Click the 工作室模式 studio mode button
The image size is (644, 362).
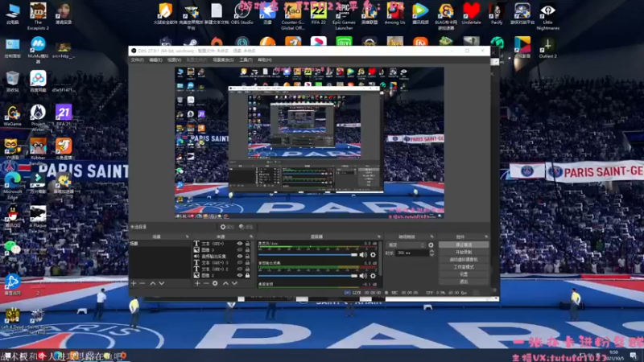[x=464, y=267]
